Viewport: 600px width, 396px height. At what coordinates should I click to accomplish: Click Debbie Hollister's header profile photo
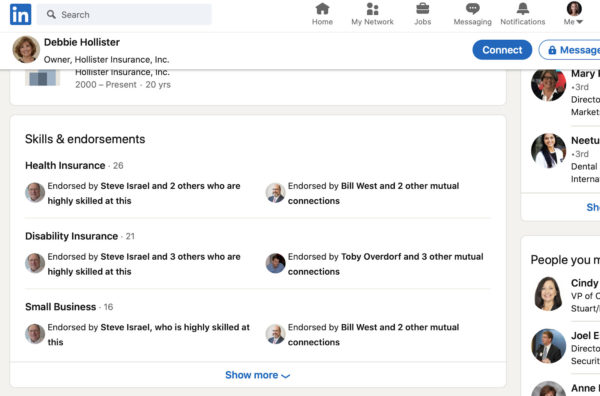(x=26, y=50)
